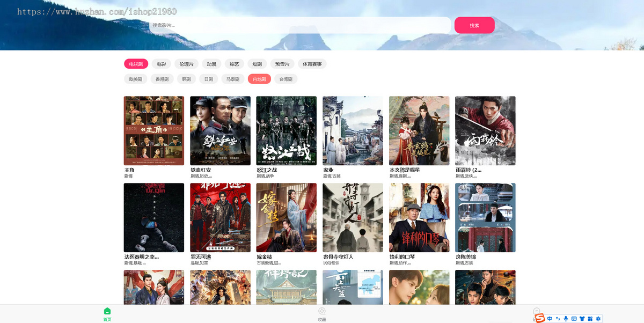This screenshot has height=323, width=644.
Task: Click the 本玄鸦是福星 title text
Action: pos(405,170)
